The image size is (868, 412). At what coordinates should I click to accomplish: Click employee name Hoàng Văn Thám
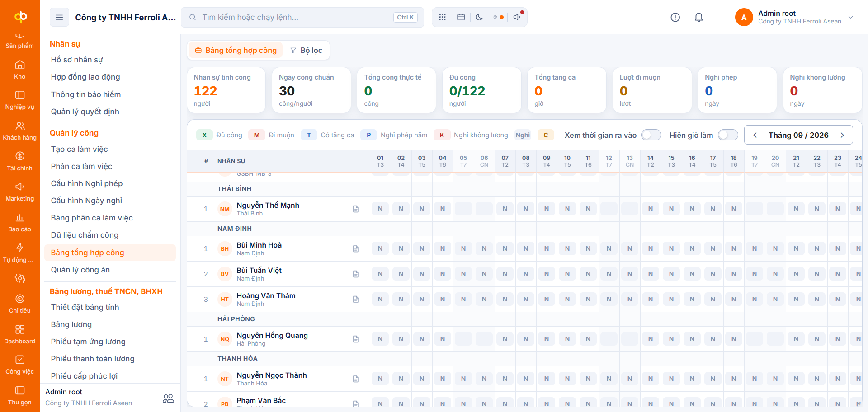tap(266, 295)
